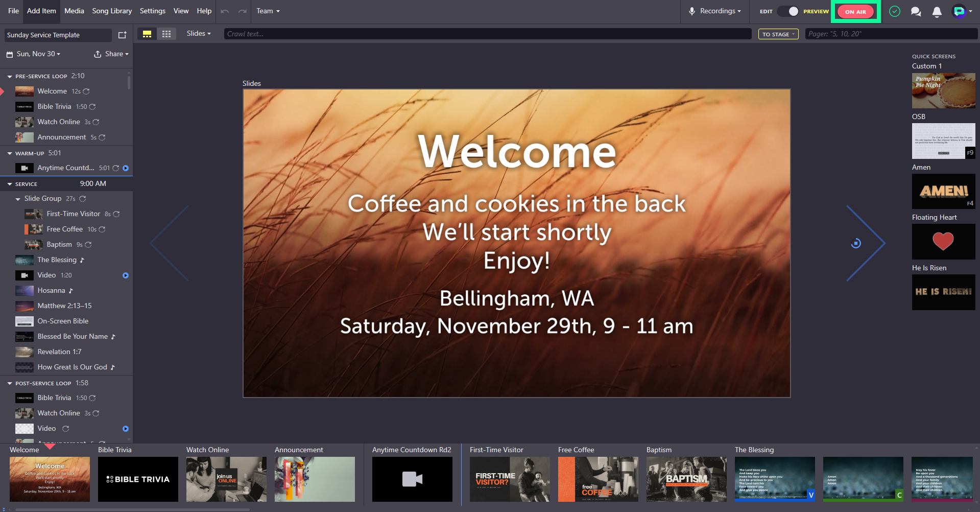Image resolution: width=980 pixels, height=512 pixels.
Task: Click the microphone Recordings icon
Action: click(x=692, y=11)
